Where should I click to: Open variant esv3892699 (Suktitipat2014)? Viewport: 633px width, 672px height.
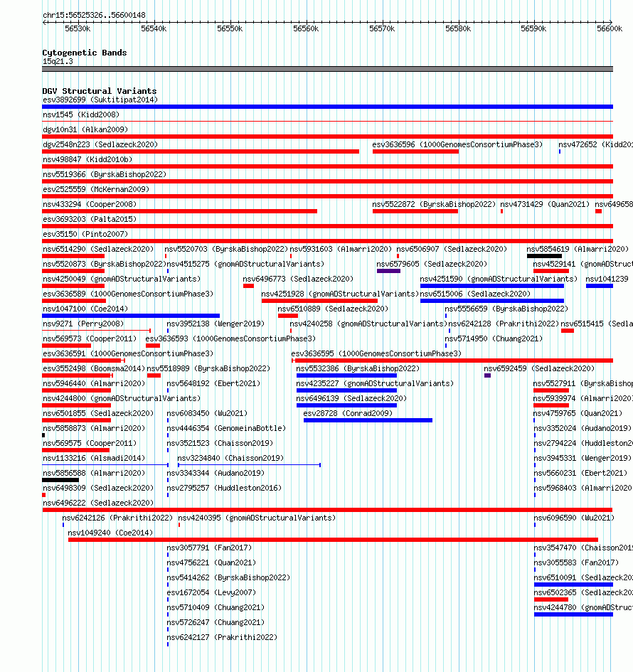tap(100, 100)
